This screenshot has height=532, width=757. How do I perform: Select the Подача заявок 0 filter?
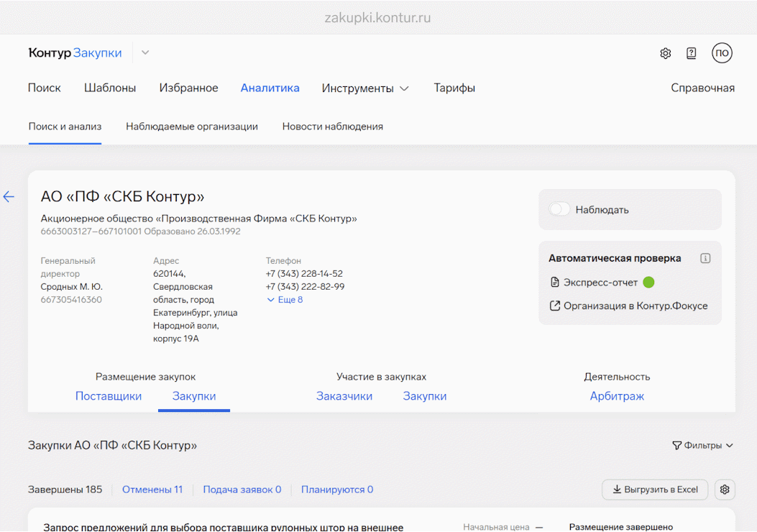pyautogui.click(x=242, y=490)
